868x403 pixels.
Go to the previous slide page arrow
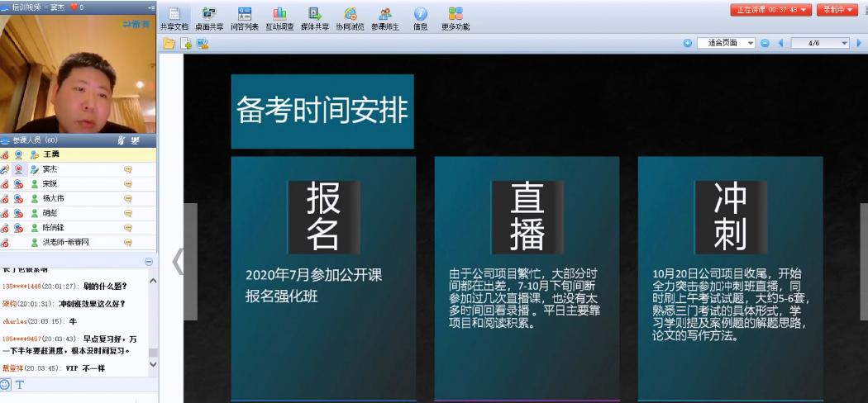[x=780, y=43]
